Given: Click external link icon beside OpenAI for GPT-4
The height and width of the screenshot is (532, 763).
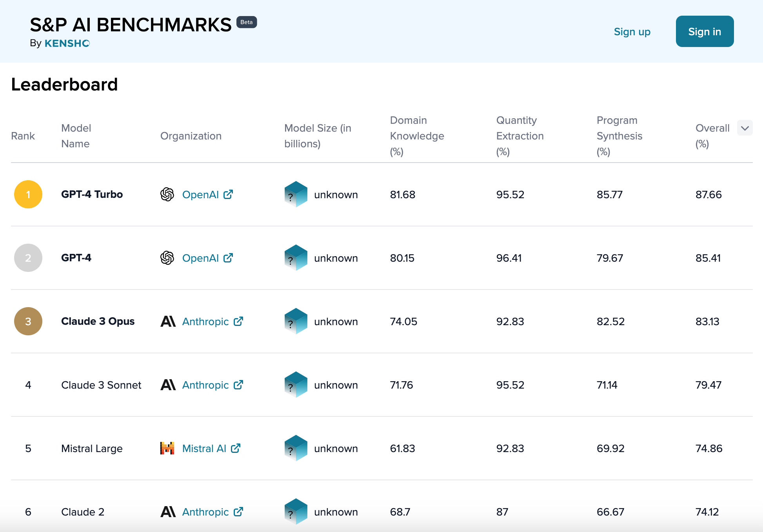Looking at the screenshot, I should pos(228,258).
